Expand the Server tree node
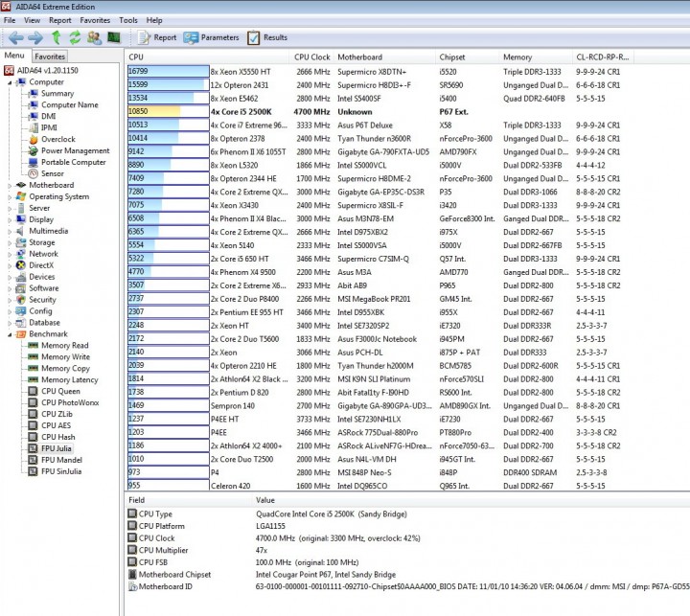Screen dimensions: 690x616 pyautogui.click(x=10, y=208)
